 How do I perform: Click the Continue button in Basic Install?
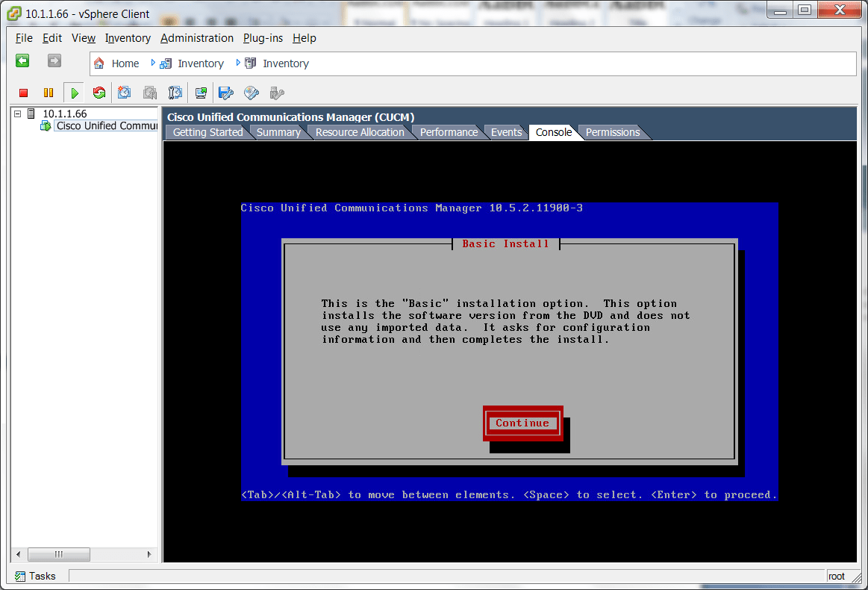click(522, 423)
